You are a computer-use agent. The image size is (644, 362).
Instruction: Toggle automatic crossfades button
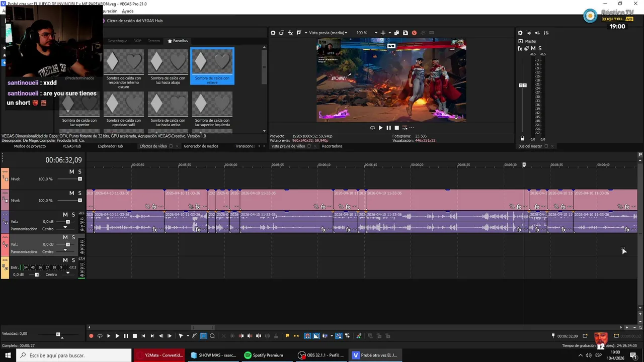pos(316,336)
